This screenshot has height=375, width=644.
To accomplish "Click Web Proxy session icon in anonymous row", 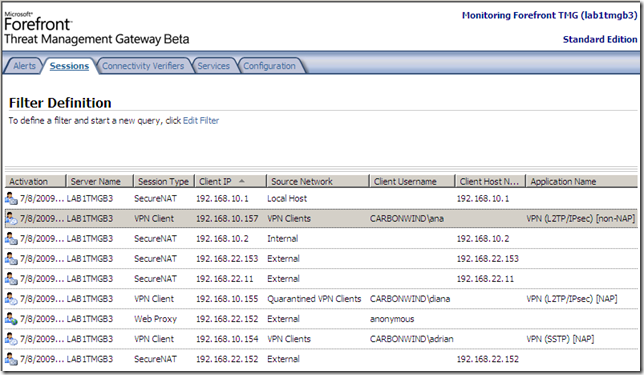I will (x=11, y=319).
